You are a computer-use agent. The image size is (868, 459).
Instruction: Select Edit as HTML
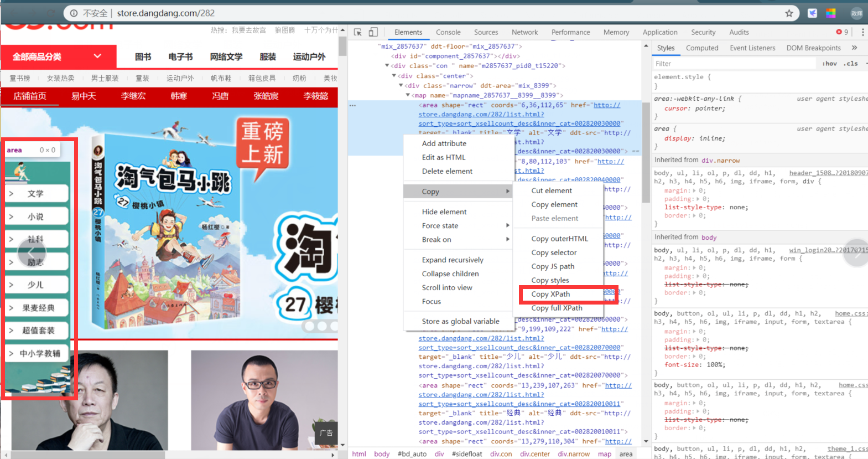click(x=444, y=157)
